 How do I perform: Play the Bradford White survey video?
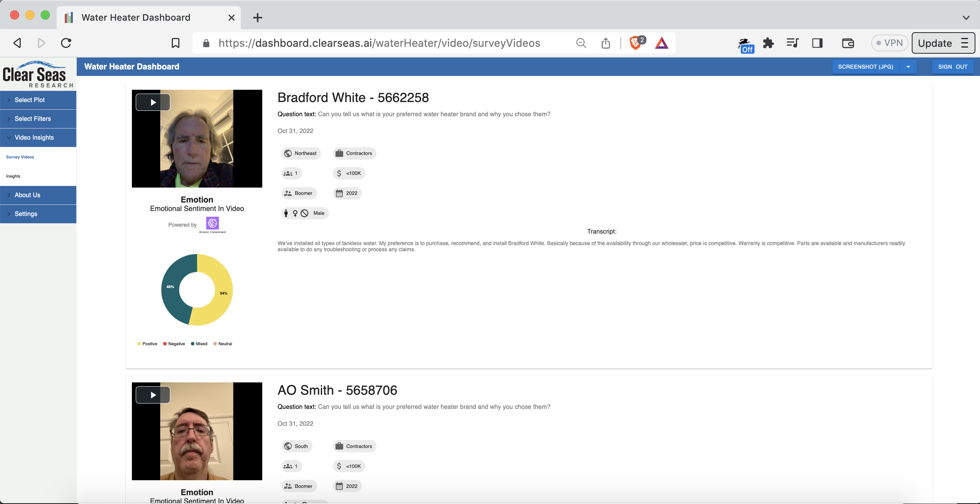(153, 102)
